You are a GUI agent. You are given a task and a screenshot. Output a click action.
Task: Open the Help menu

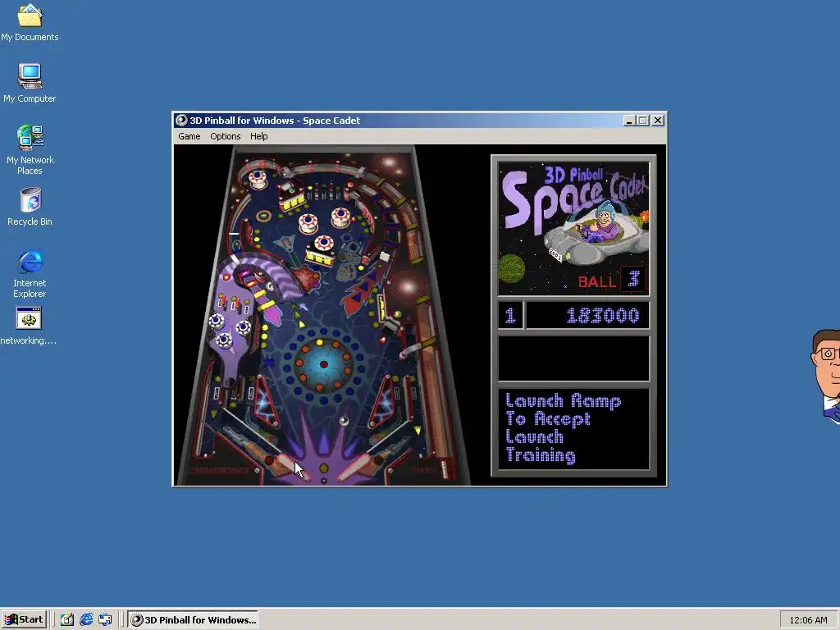(x=258, y=136)
